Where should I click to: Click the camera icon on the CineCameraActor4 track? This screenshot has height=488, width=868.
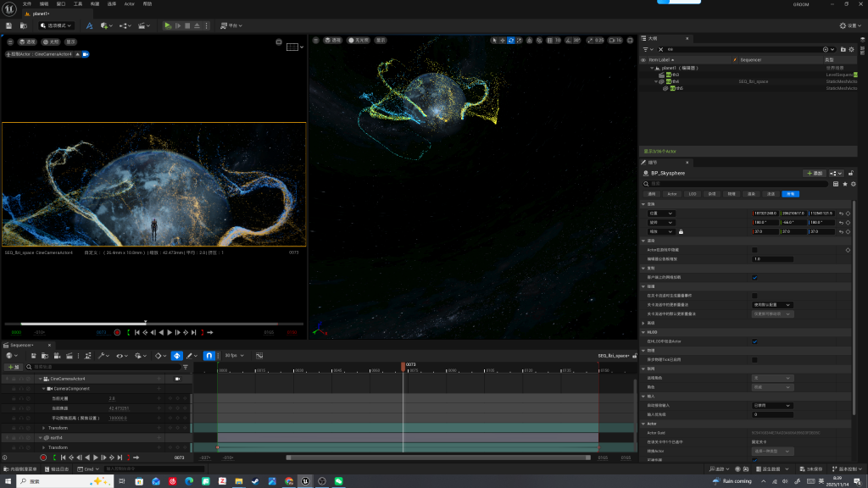click(x=177, y=379)
